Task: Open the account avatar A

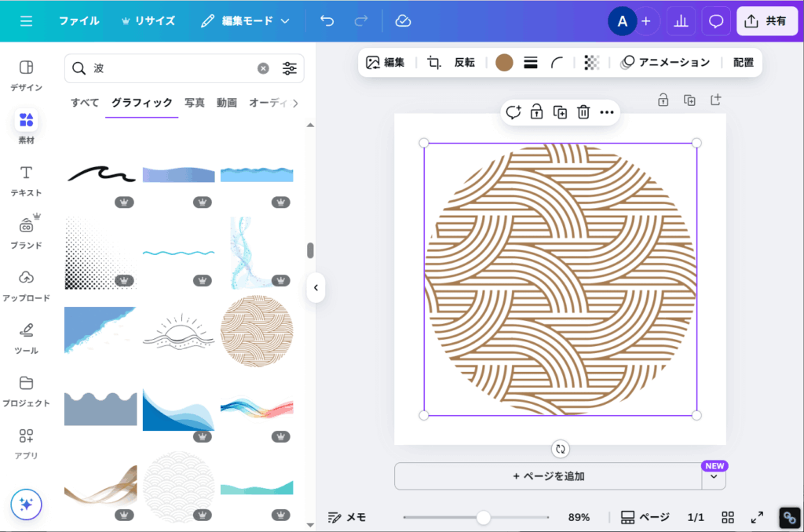Action: [622, 21]
